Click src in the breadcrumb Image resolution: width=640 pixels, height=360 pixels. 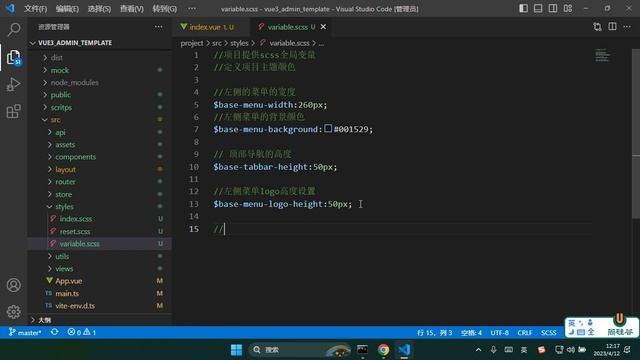pos(217,43)
